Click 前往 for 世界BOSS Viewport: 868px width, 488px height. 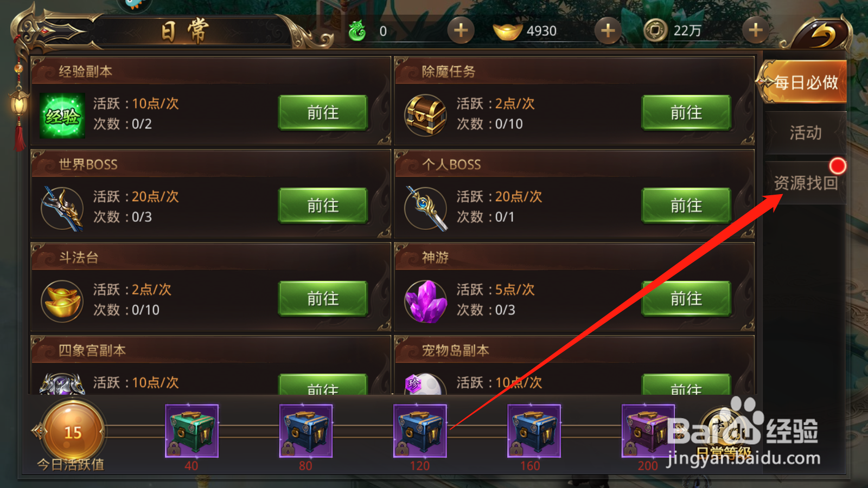pyautogui.click(x=323, y=206)
